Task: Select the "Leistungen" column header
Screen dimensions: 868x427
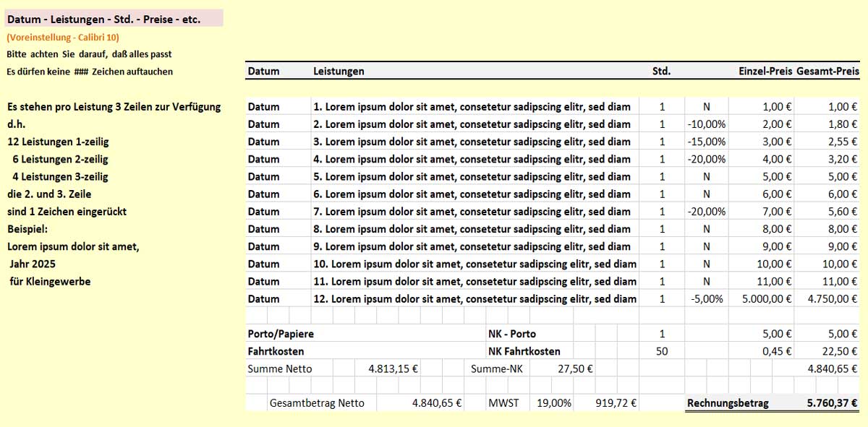Action: pos(339,72)
